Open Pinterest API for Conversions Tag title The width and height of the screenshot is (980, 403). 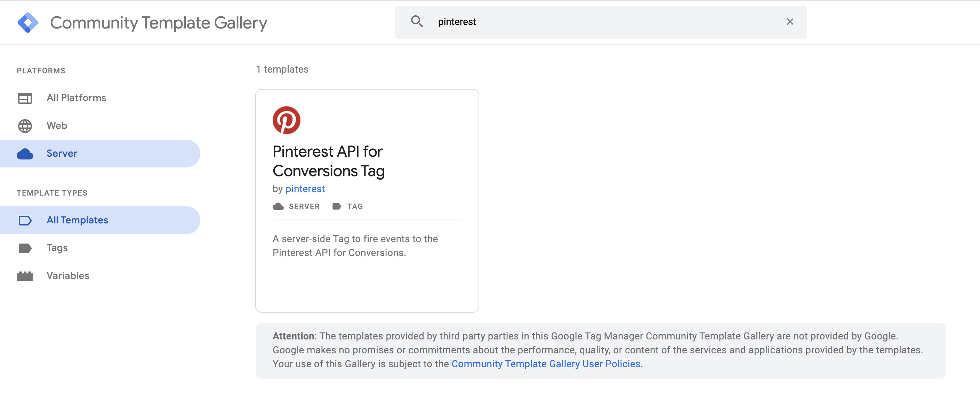[x=328, y=161]
